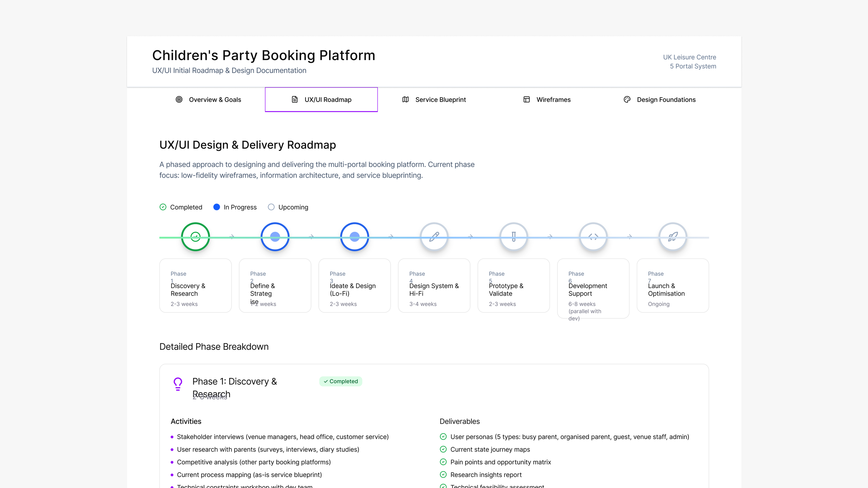Click the layout icon on Wireframes tab

point(527,100)
